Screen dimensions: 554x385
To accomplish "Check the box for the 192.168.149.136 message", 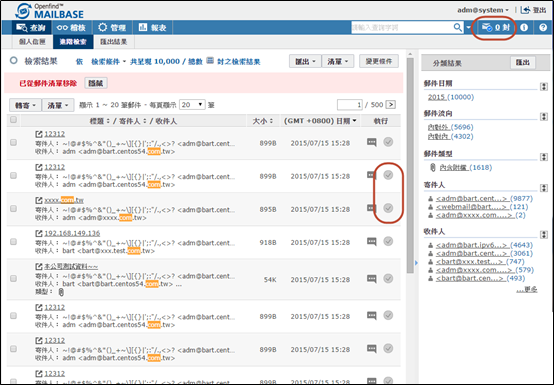I will pos(13,242).
